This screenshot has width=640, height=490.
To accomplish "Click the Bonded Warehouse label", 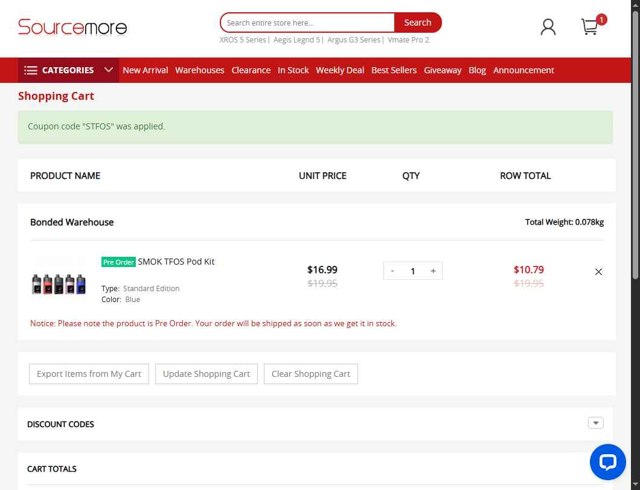I will click(x=72, y=223).
